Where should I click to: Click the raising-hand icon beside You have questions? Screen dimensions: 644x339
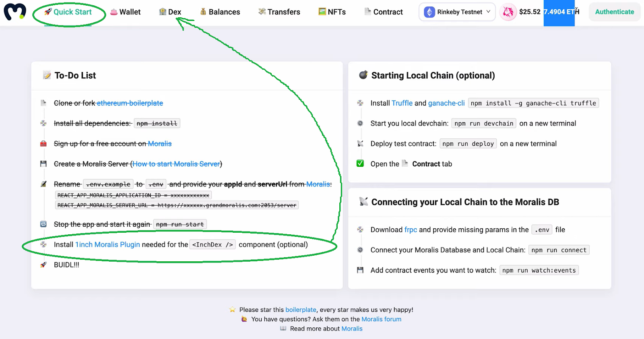click(x=244, y=319)
